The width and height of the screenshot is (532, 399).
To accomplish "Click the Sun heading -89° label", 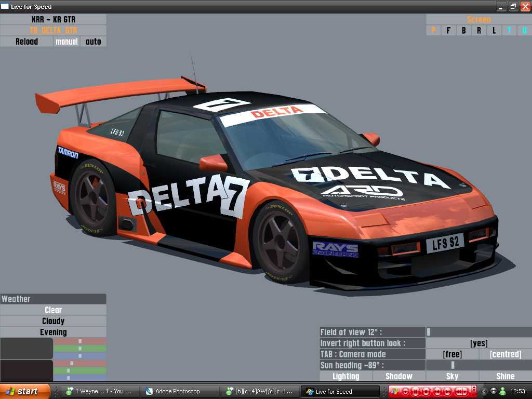I will (372, 365).
